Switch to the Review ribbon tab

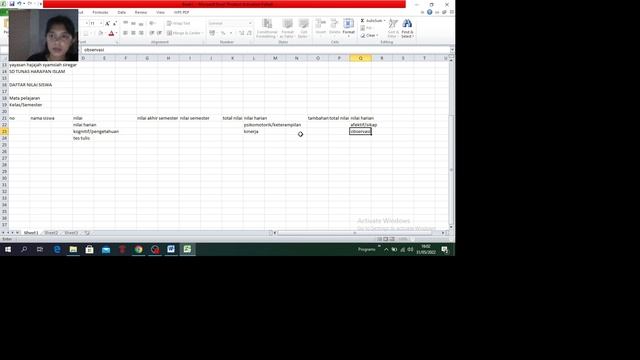point(141,13)
